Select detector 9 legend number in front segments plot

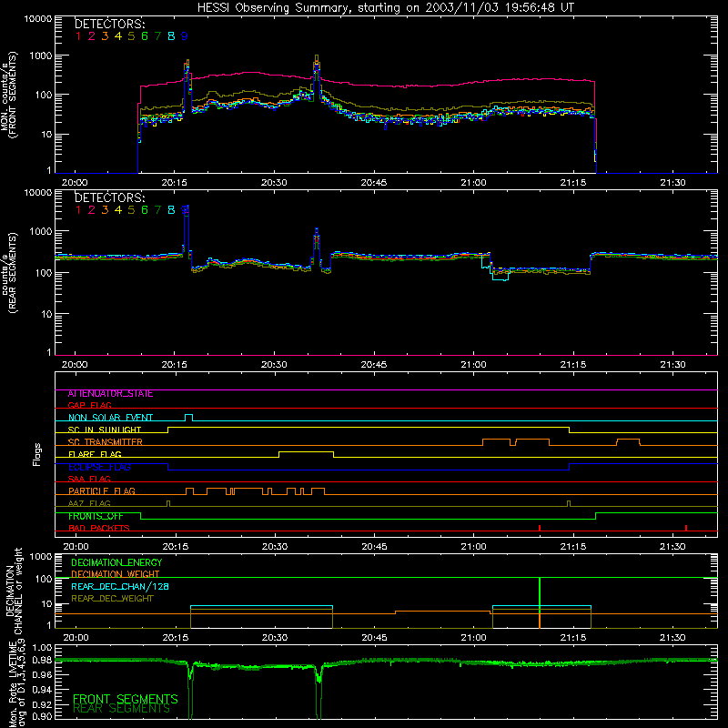[185, 36]
